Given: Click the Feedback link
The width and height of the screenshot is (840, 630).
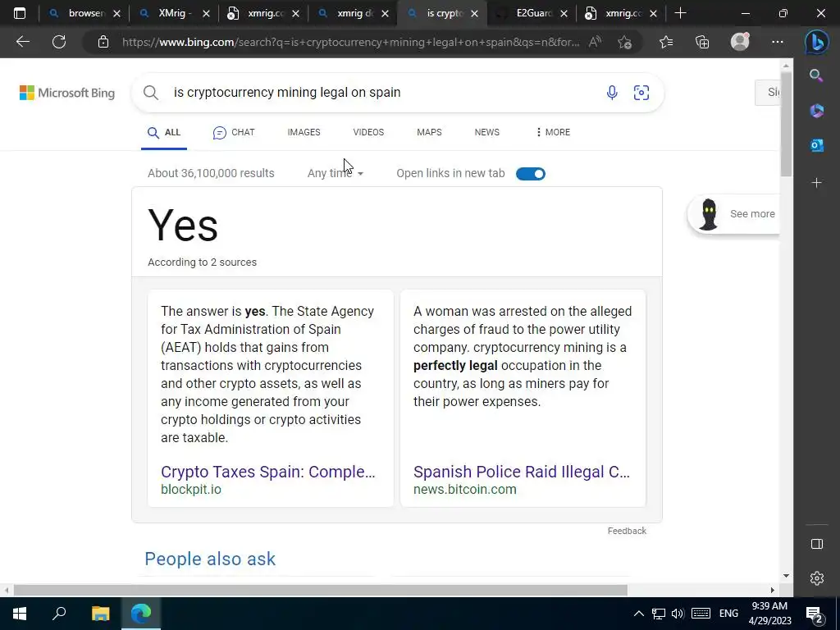Looking at the screenshot, I should pos(627,531).
